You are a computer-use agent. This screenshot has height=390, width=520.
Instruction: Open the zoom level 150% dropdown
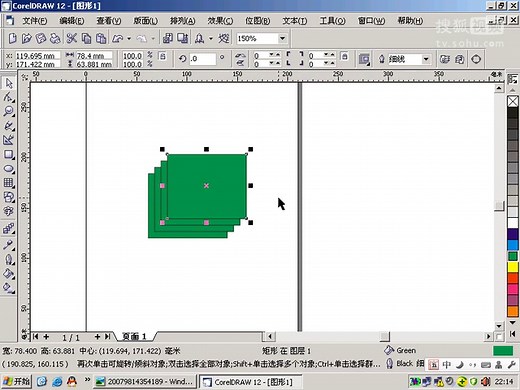[x=282, y=38]
